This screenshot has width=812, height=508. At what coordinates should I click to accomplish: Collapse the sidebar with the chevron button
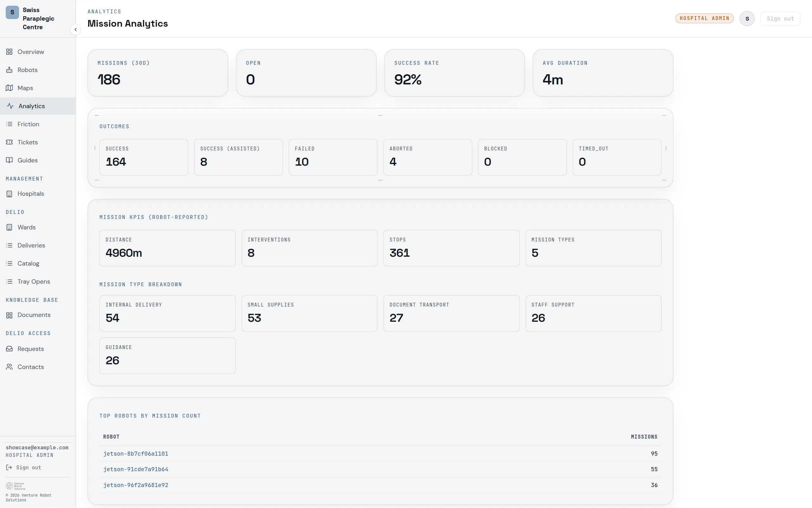(x=75, y=30)
